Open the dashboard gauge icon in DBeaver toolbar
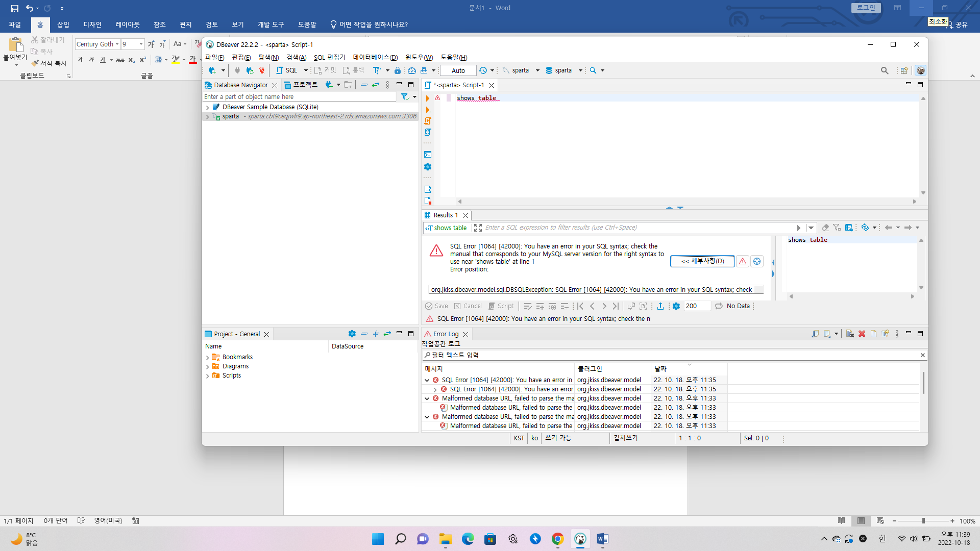Image resolution: width=980 pixels, height=551 pixels. click(411, 70)
